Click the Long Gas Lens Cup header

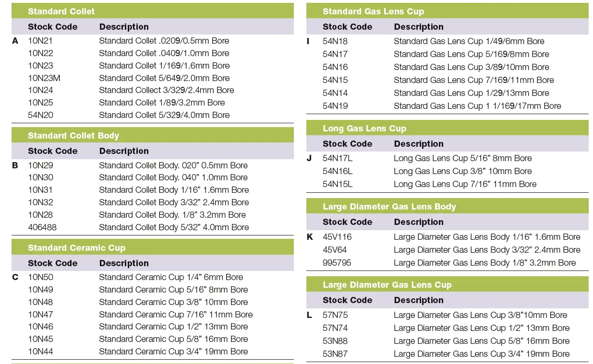[364, 128]
